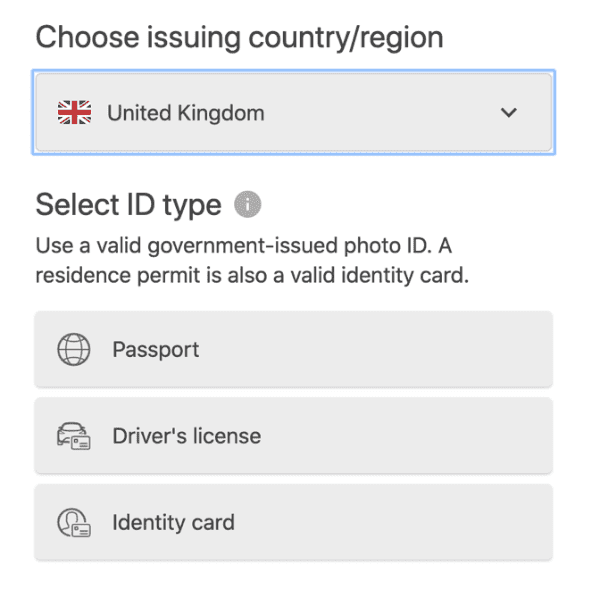The image size is (600, 589).
Task: Open the info icon beside Select ID type
Action: pos(248,204)
